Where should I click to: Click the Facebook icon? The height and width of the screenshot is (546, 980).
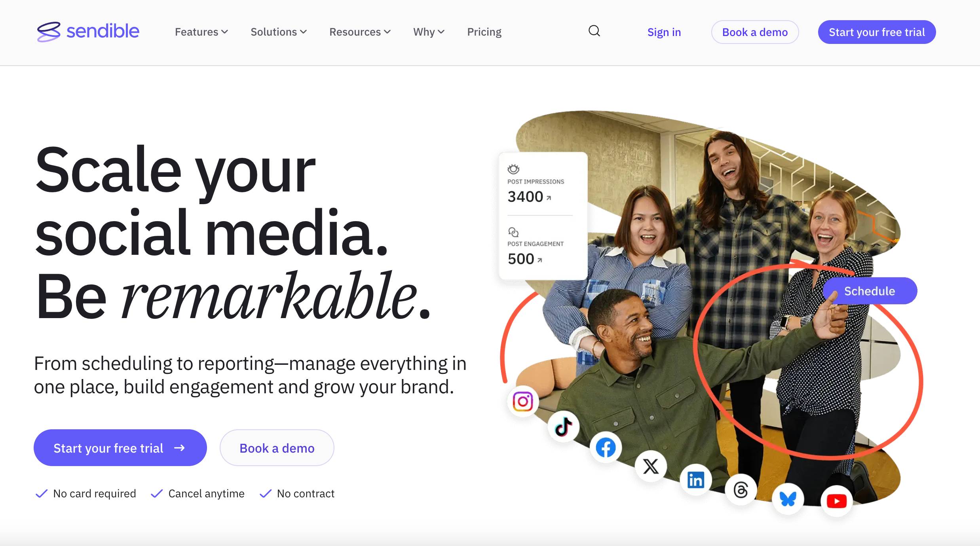(x=606, y=447)
